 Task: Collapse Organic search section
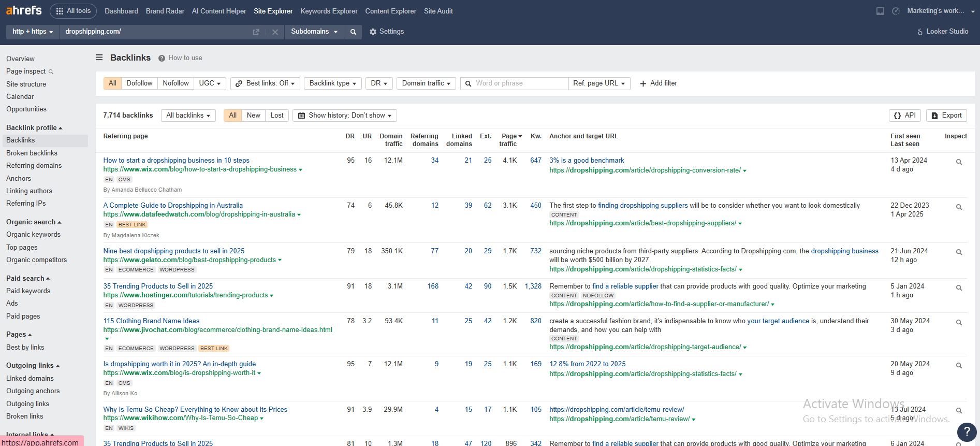click(x=34, y=222)
